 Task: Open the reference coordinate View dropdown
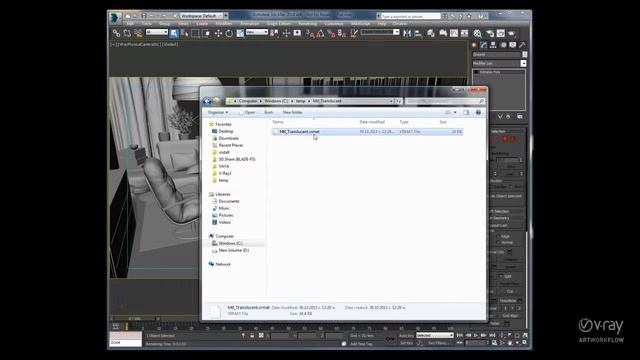coord(257,32)
